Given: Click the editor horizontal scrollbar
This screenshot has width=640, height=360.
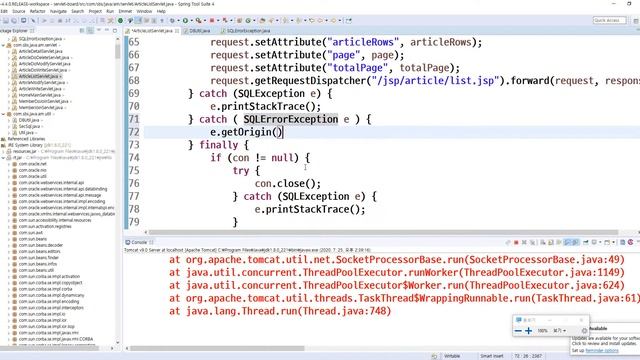Looking at the screenshot, I should pyautogui.click(x=384, y=232).
